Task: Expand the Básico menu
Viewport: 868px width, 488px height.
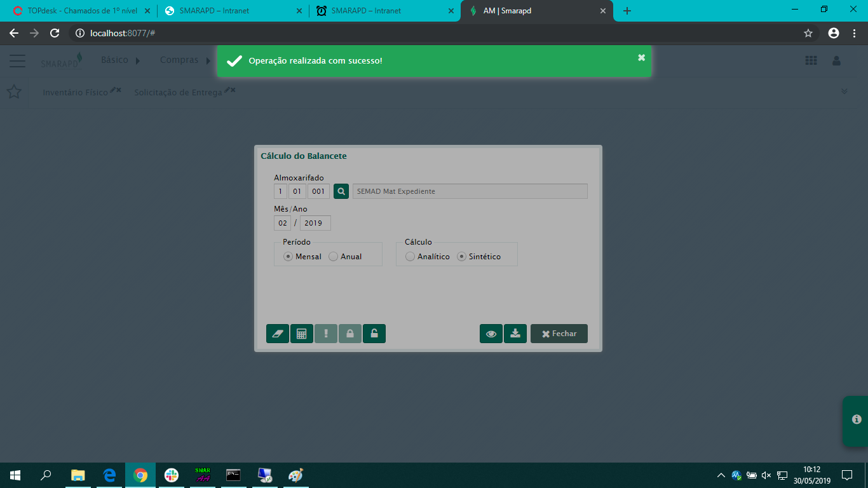Action: coord(121,60)
